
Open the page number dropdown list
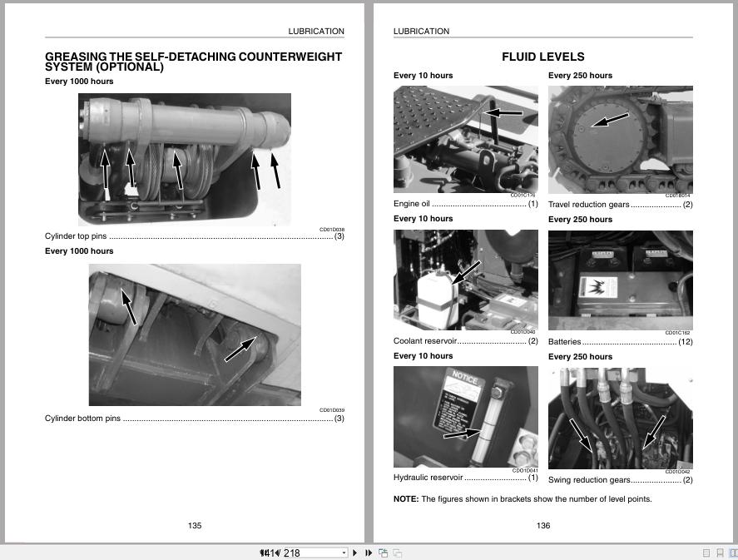pyautogui.click(x=343, y=552)
